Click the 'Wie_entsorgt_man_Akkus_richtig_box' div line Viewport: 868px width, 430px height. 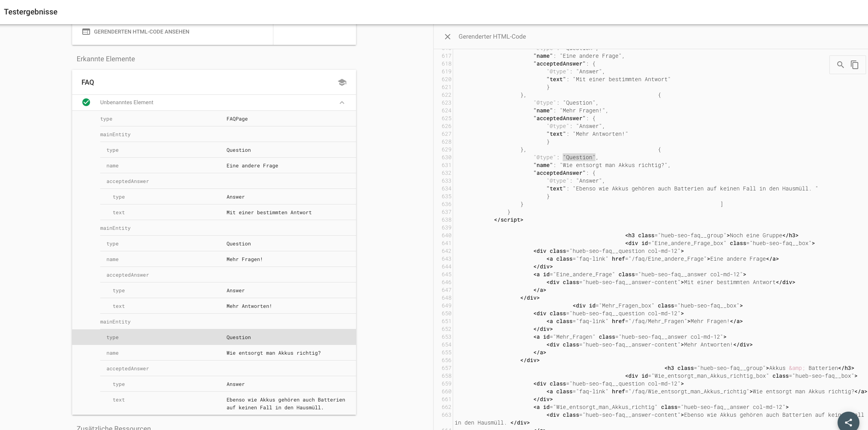coord(741,376)
